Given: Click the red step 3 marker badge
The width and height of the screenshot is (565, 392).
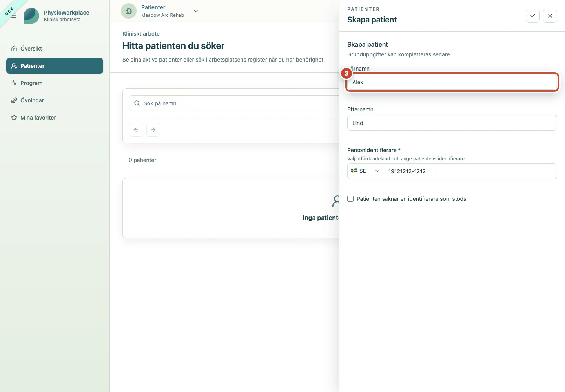Looking at the screenshot, I should click(346, 73).
